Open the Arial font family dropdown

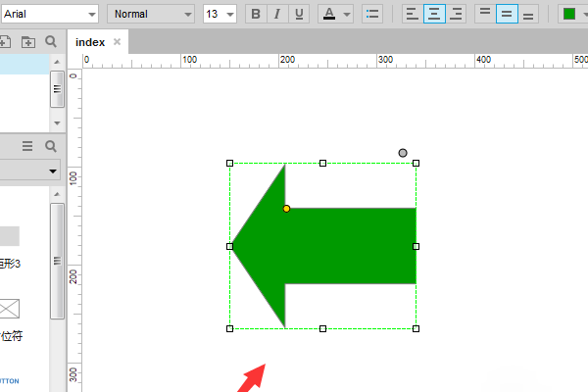click(x=49, y=14)
